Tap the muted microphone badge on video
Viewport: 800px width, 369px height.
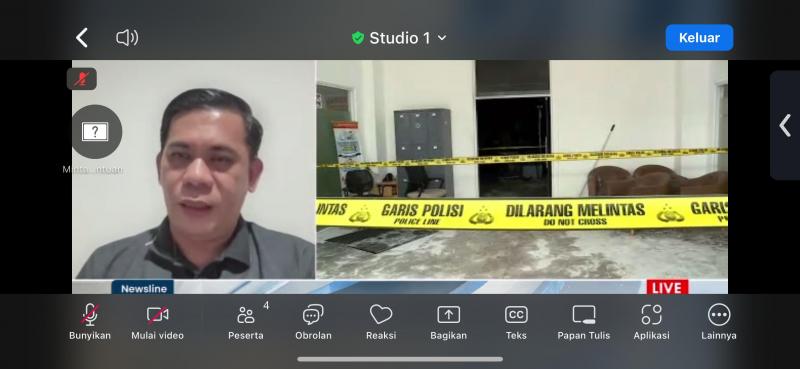point(82,79)
